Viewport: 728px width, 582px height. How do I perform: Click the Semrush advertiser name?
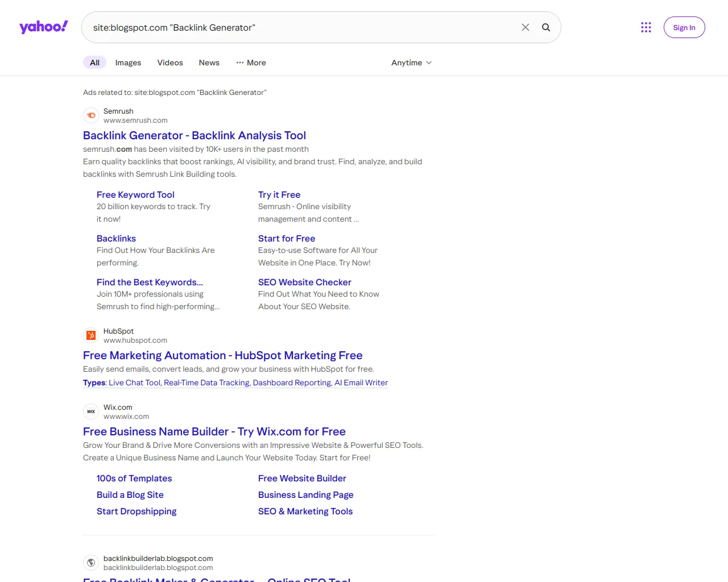[x=118, y=111]
